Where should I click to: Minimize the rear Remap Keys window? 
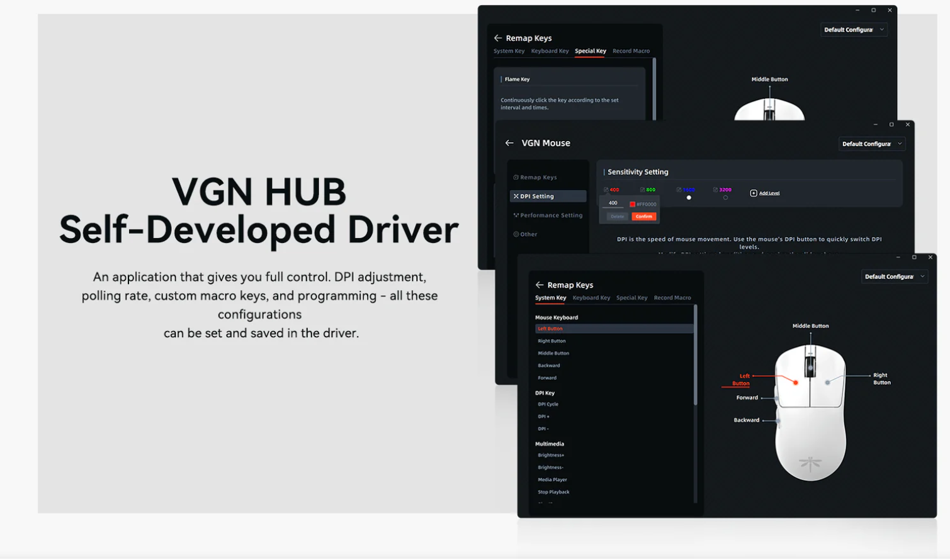point(857,10)
